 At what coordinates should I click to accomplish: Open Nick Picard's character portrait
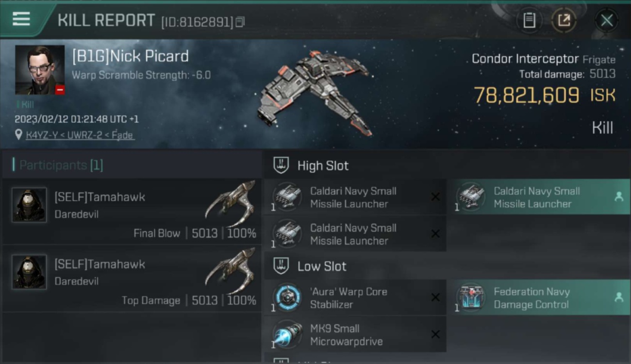pyautogui.click(x=40, y=70)
